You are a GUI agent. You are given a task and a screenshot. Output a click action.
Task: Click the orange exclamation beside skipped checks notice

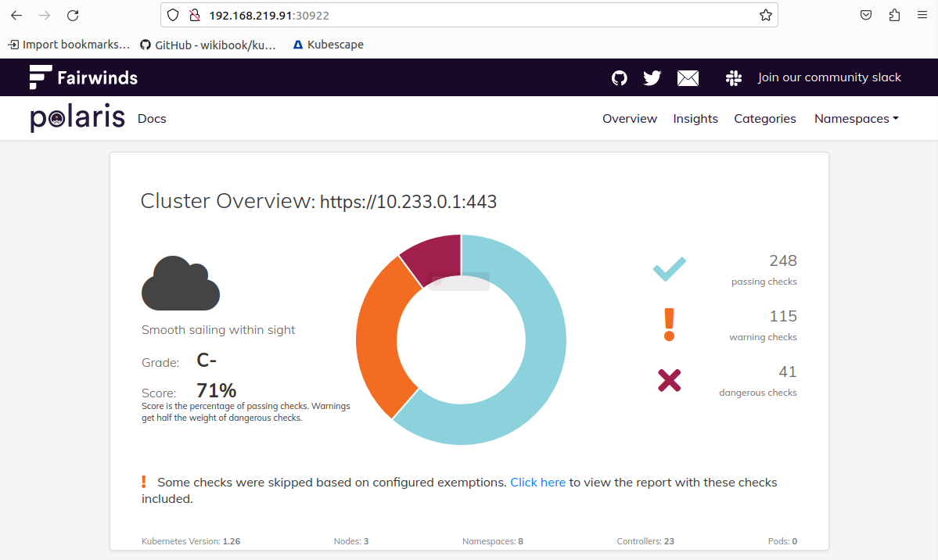(144, 482)
